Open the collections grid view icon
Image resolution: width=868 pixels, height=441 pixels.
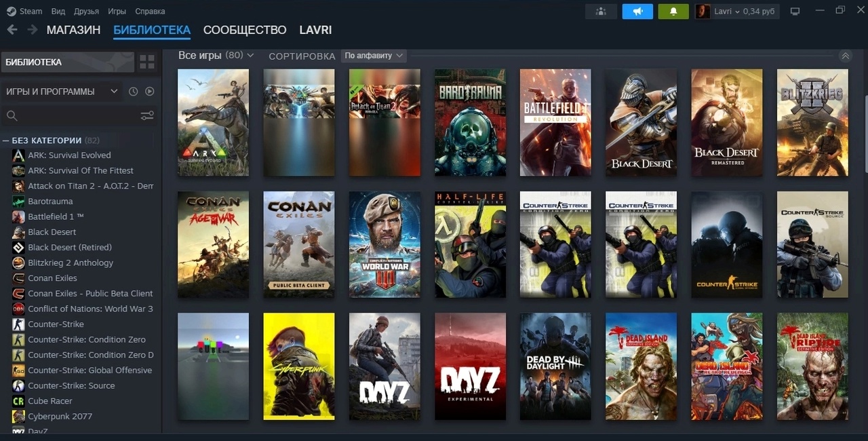point(147,62)
